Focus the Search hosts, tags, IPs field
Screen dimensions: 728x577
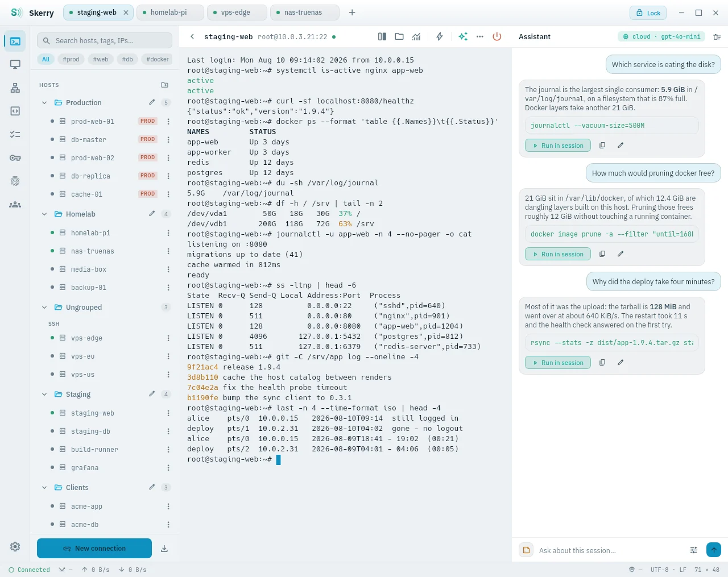pyautogui.click(x=105, y=40)
